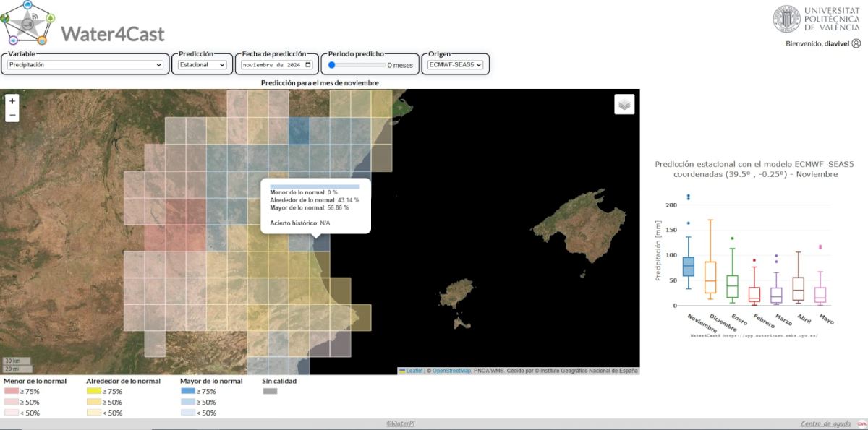Viewport: 868px width, 430px height.
Task: Zoom in on the map
Action: click(x=12, y=101)
